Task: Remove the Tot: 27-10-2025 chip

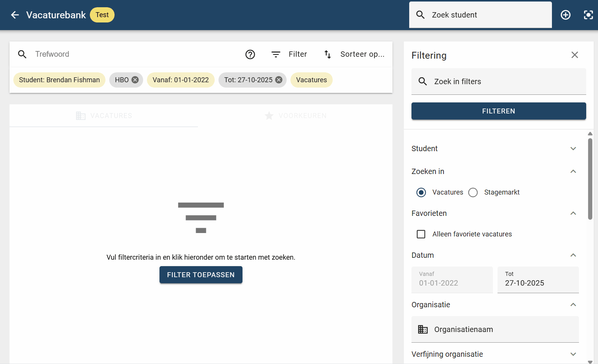Action: pyautogui.click(x=279, y=80)
